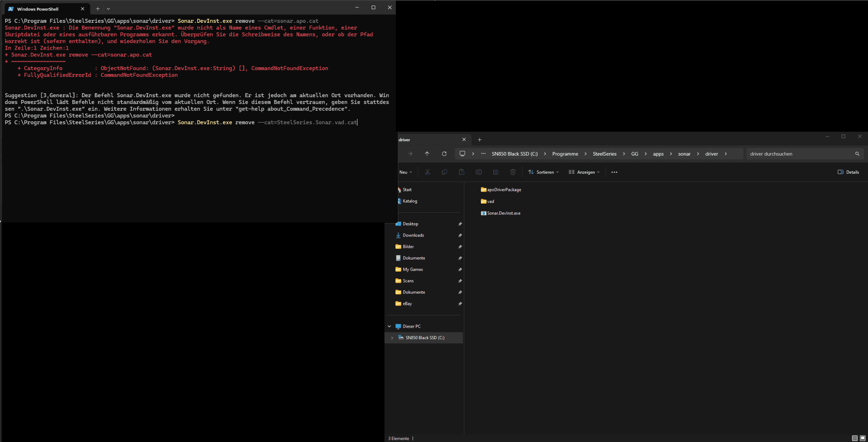Refresh the driver folder view
Viewport: 868px width, 442px height.
point(444,154)
